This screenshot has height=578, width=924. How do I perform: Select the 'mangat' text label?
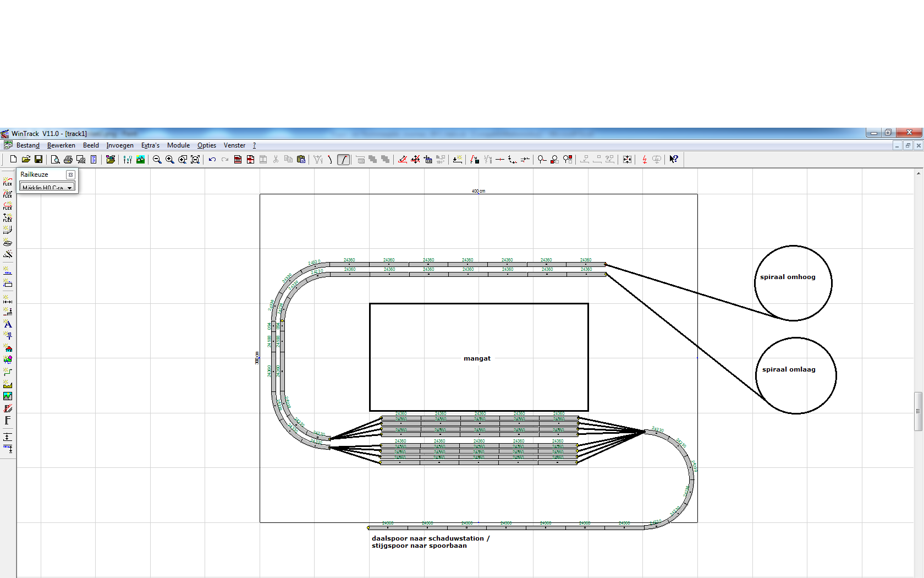[477, 358]
